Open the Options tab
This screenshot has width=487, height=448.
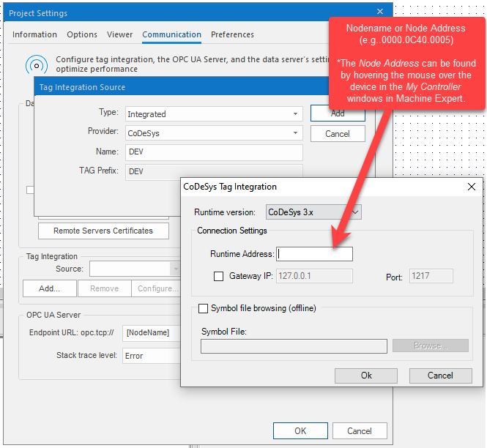pyautogui.click(x=82, y=34)
